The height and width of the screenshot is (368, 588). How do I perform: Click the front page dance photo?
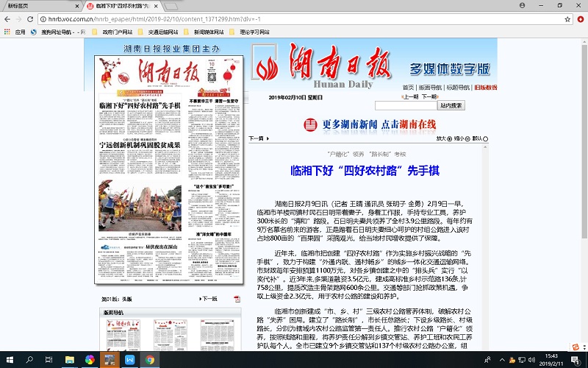[x=140, y=205]
